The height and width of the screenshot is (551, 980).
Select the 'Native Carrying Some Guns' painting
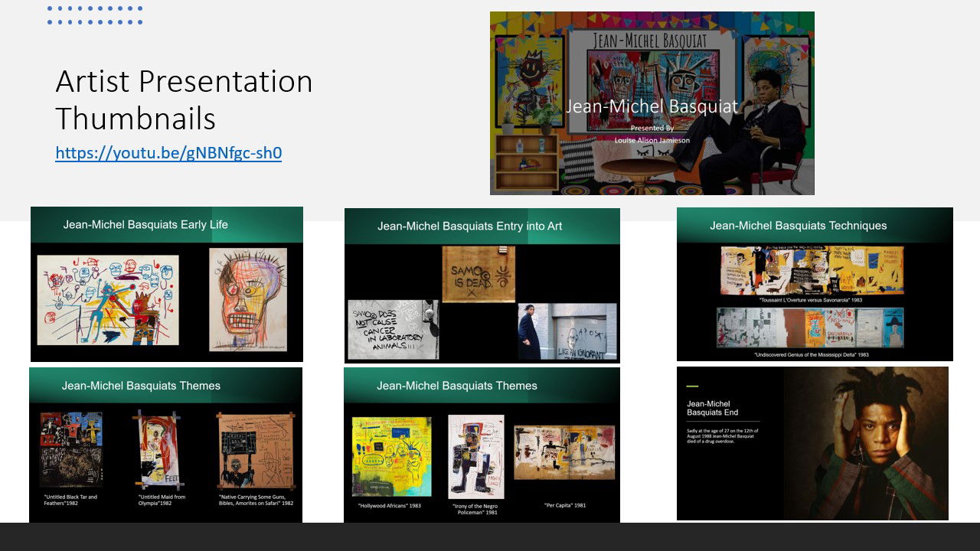(x=256, y=451)
